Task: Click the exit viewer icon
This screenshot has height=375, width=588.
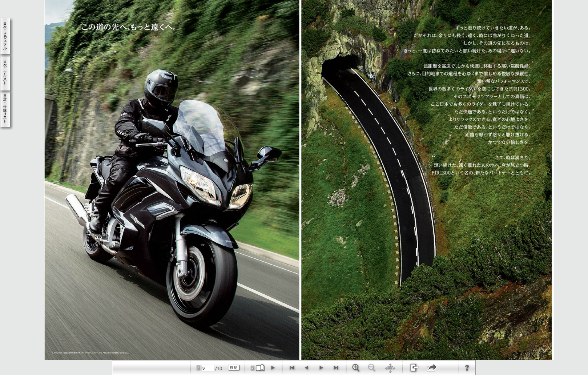Action: coord(414,368)
